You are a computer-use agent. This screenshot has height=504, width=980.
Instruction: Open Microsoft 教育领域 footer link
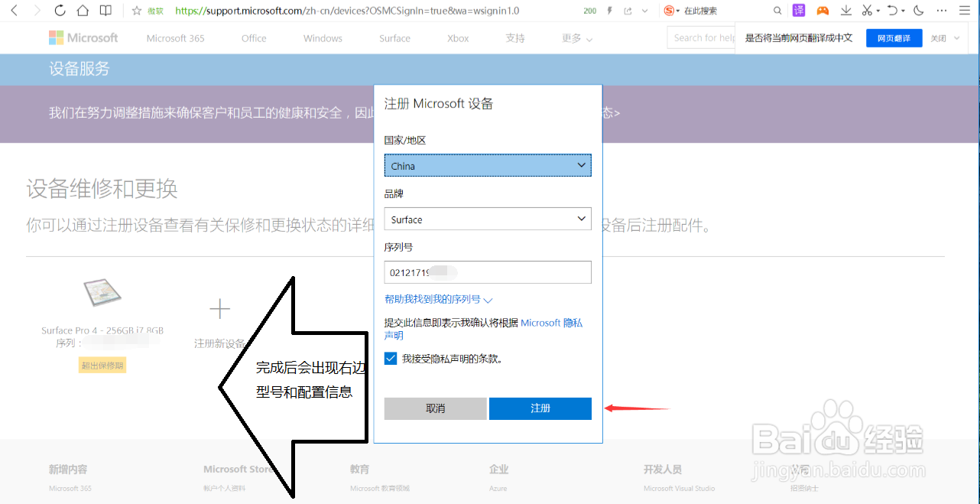click(380, 489)
